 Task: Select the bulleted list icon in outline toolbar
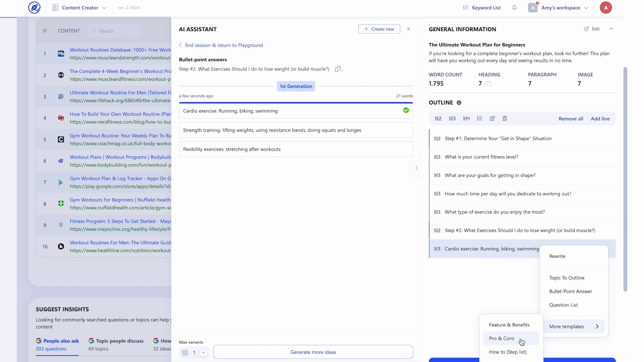480,118
